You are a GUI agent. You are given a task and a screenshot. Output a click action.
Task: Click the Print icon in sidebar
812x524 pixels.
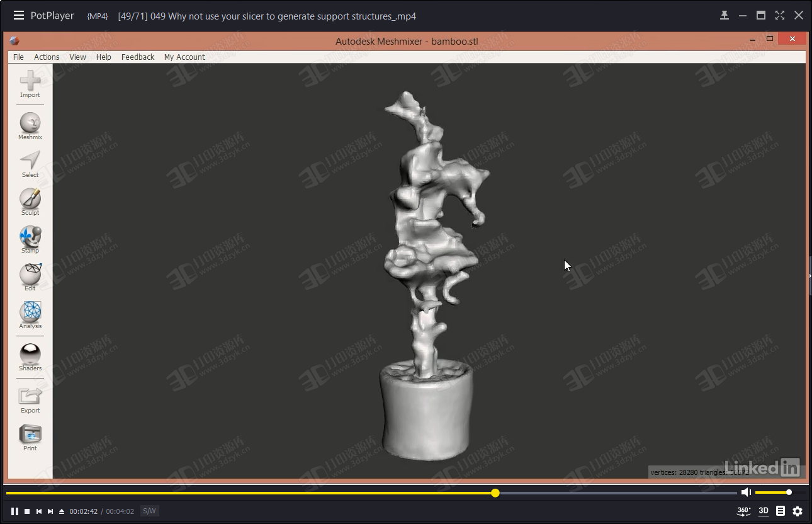[x=30, y=438]
